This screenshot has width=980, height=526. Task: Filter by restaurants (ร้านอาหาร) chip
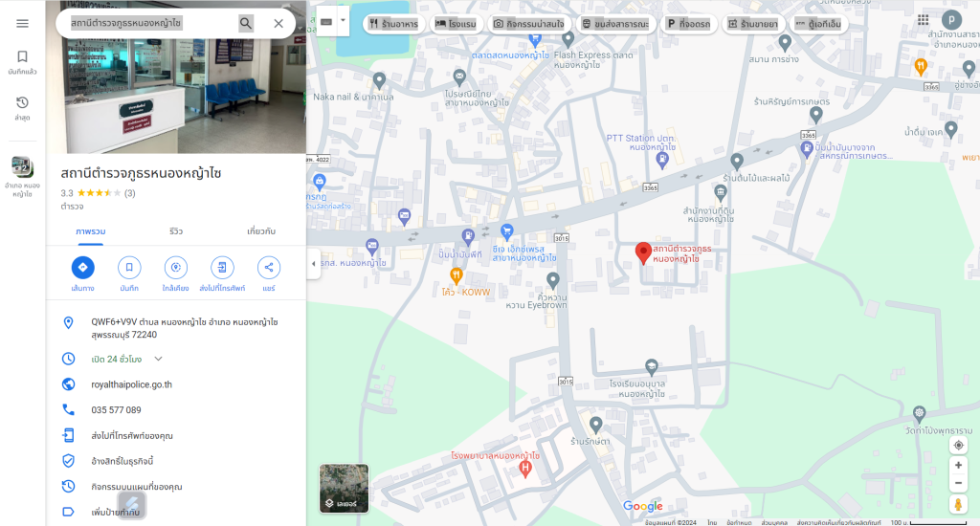(x=393, y=23)
